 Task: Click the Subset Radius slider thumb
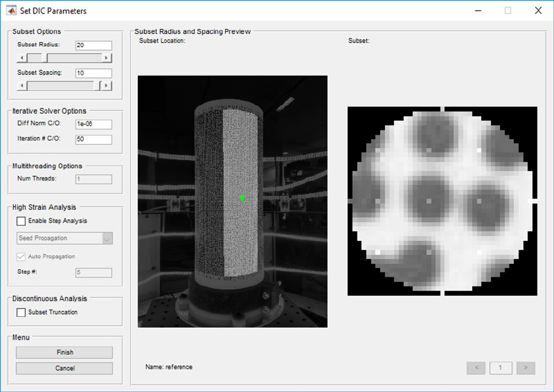pyautogui.click(x=44, y=58)
